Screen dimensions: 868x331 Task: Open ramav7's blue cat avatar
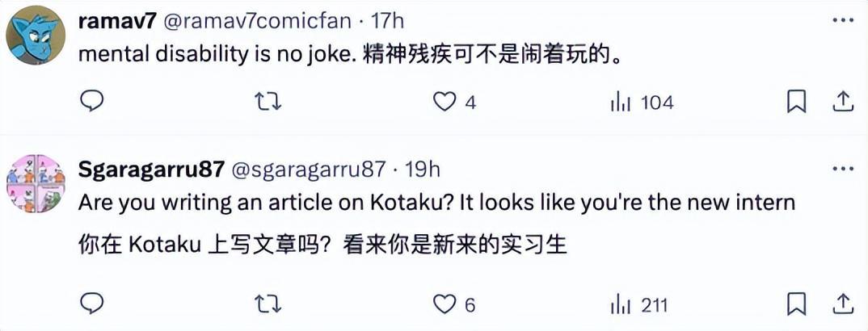click(36, 36)
